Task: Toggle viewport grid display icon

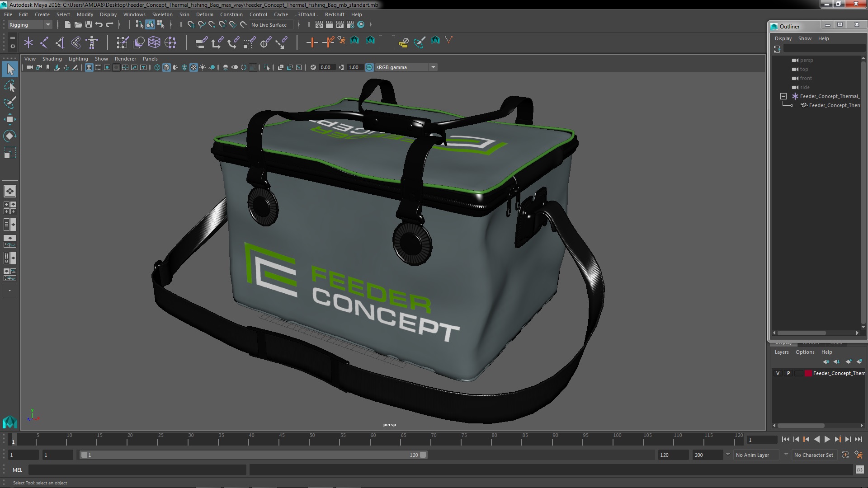Action: coord(89,67)
